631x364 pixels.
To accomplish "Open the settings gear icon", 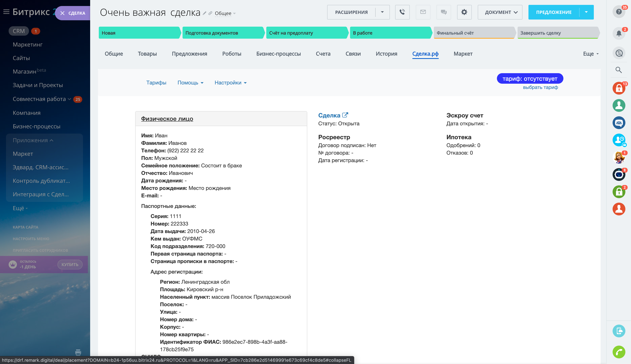I will (464, 12).
